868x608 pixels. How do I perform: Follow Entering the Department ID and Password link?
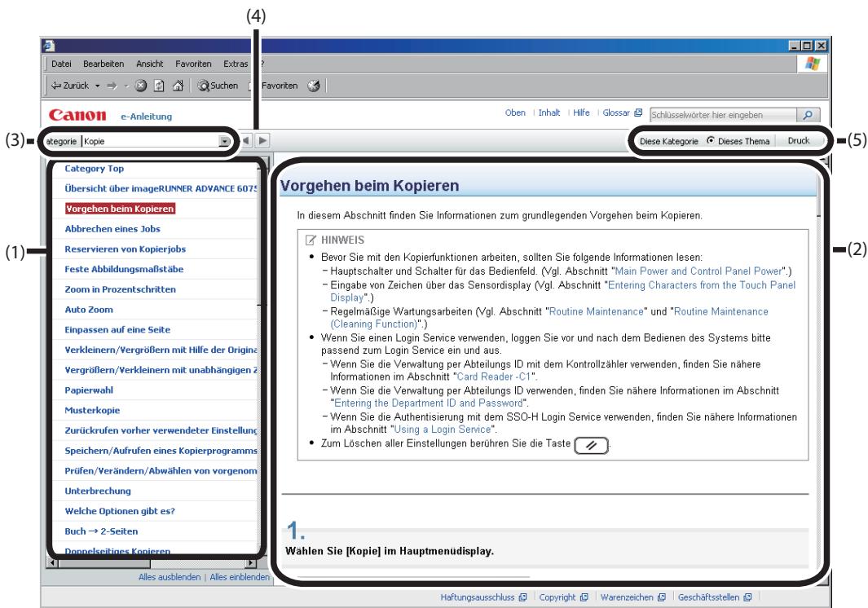(429, 403)
